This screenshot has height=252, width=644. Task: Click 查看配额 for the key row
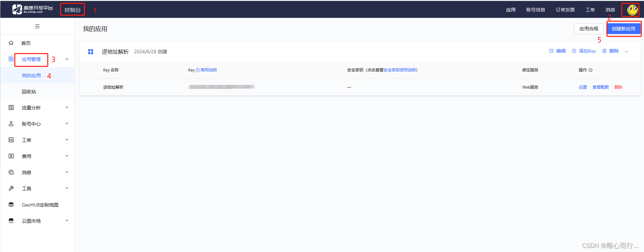(x=601, y=87)
